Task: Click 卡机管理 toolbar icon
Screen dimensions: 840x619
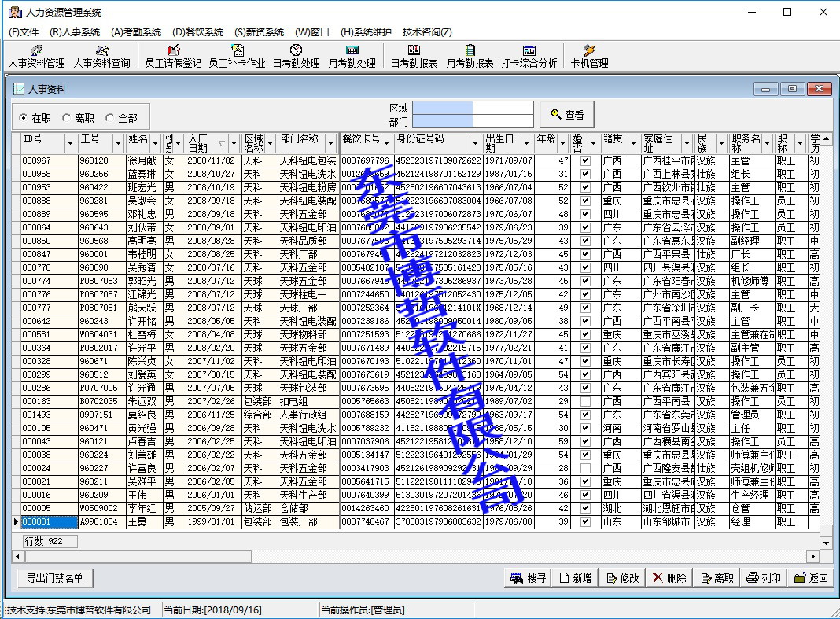Action: pos(589,57)
